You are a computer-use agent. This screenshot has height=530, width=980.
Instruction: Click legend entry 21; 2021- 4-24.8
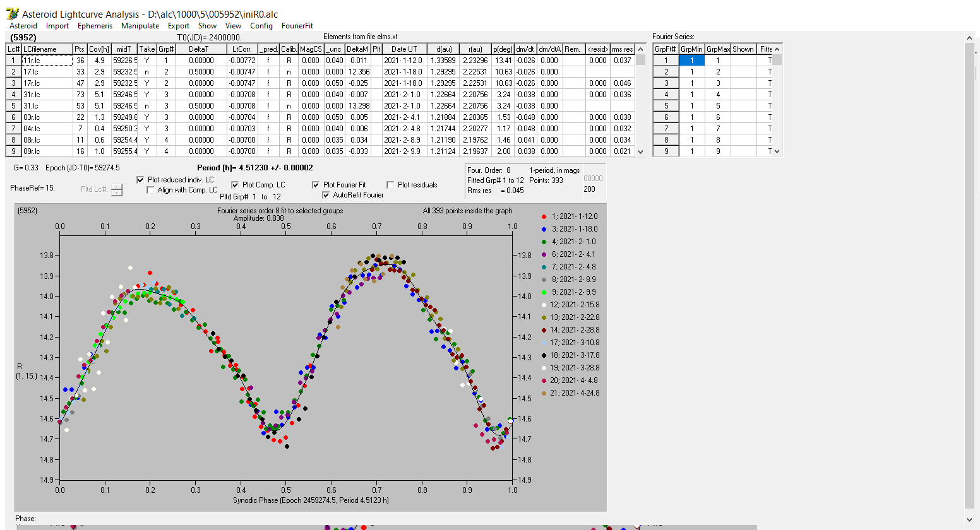tap(570, 393)
